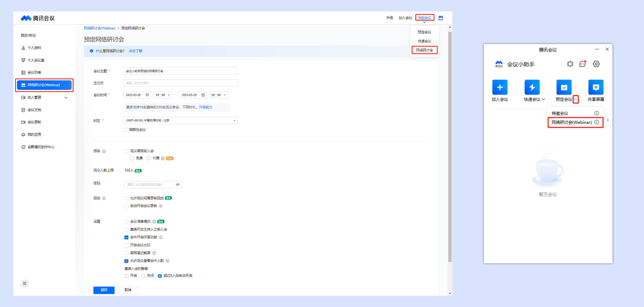Image resolution: width=644 pixels, height=307 pixels.
Task: Click the 升级能力 link
Action: (x=206, y=107)
